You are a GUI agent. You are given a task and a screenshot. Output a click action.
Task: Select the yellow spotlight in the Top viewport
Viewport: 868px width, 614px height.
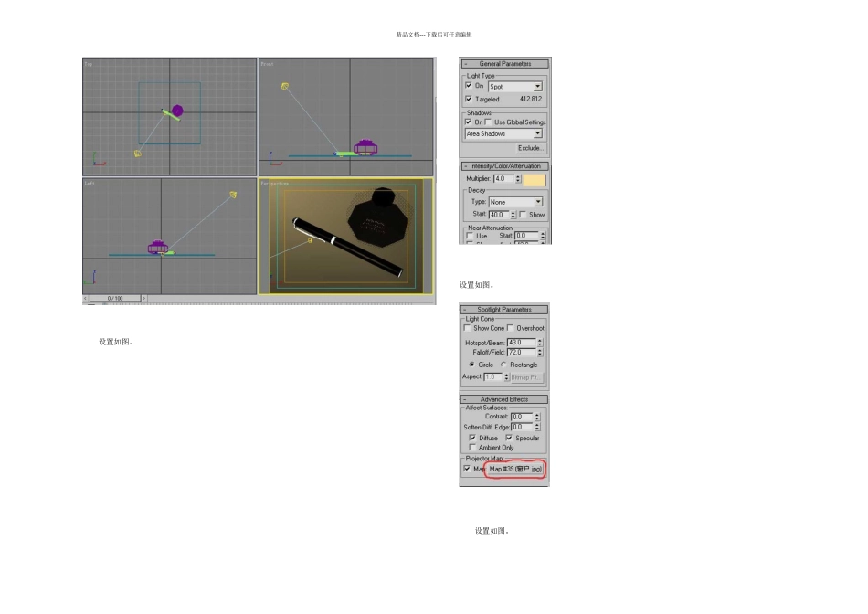138,153
